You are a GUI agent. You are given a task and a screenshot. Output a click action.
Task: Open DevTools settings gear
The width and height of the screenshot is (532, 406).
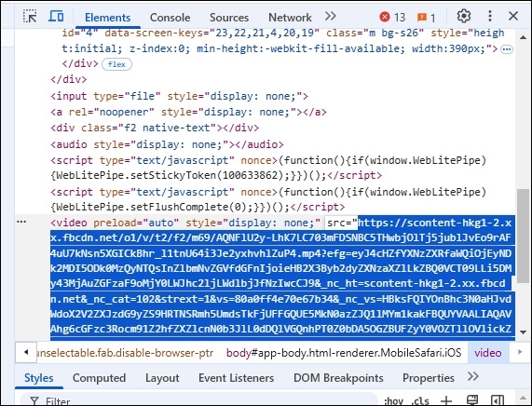point(463,16)
